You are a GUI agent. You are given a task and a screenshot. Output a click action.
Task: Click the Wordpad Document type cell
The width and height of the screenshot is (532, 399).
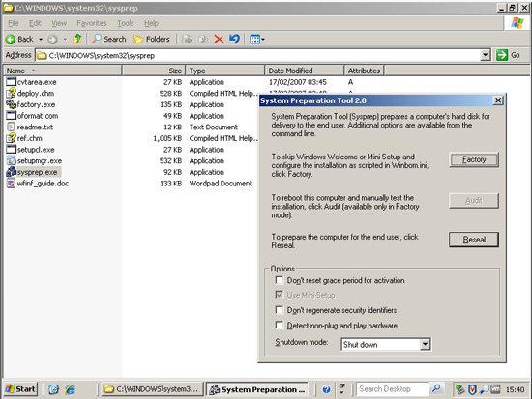pyautogui.click(x=221, y=184)
